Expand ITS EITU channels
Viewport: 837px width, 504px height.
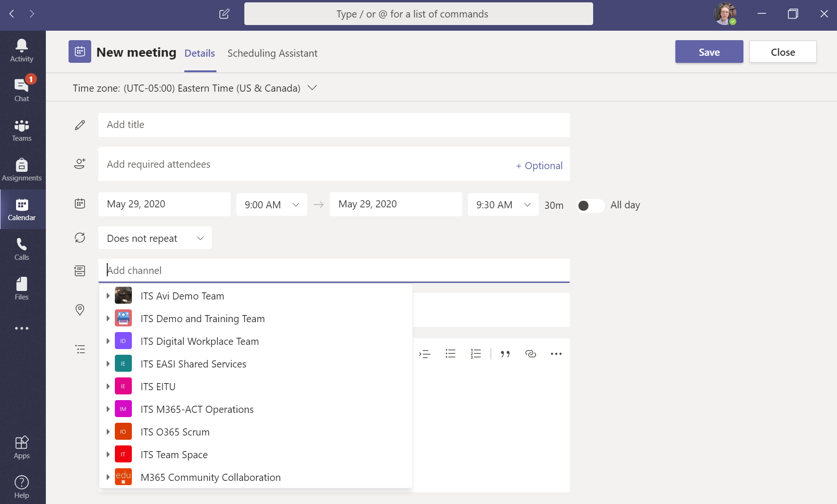pos(108,386)
